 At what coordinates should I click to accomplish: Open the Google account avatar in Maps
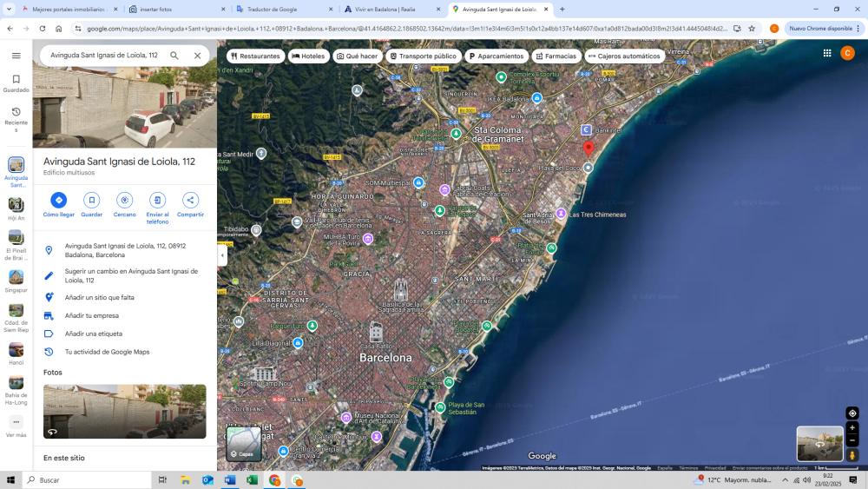click(847, 53)
